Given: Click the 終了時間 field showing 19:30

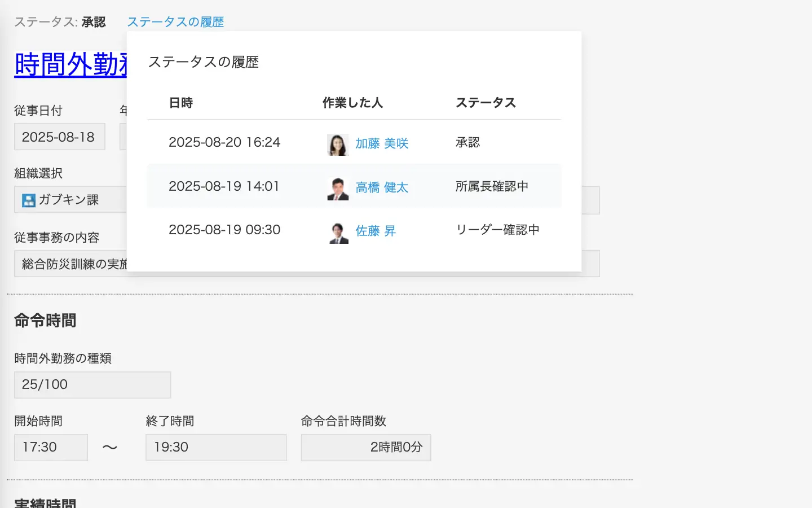Looking at the screenshot, I should coord(216,448).
